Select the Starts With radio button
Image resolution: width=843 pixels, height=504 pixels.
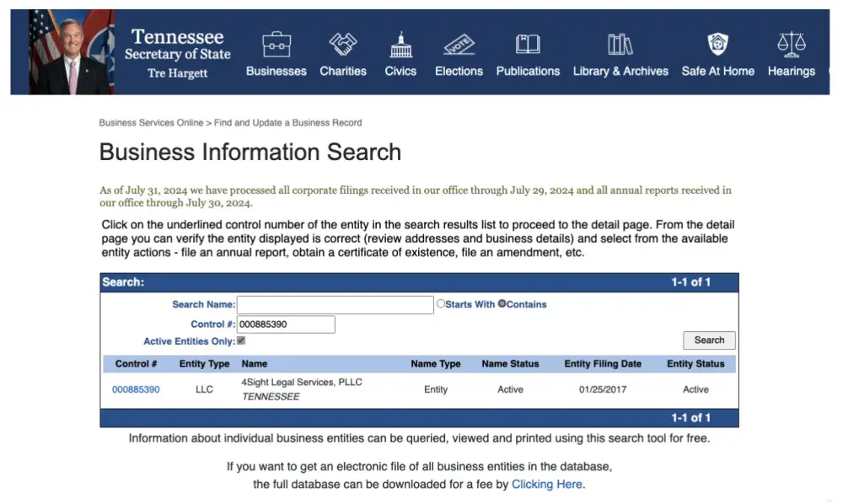point(440,303)
